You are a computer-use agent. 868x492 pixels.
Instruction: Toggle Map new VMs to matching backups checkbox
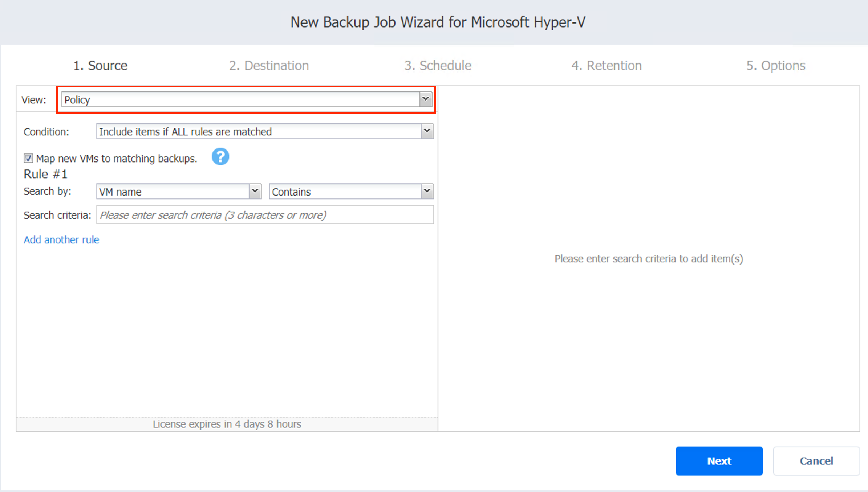pos(28,159)
